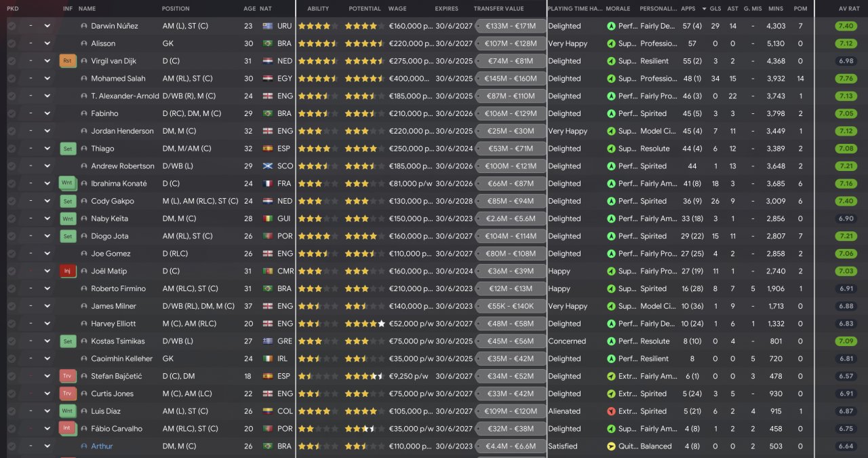Expand Cody Gakpo's picked-position dropdown
The image size is (868, 458).
point(47,201)
